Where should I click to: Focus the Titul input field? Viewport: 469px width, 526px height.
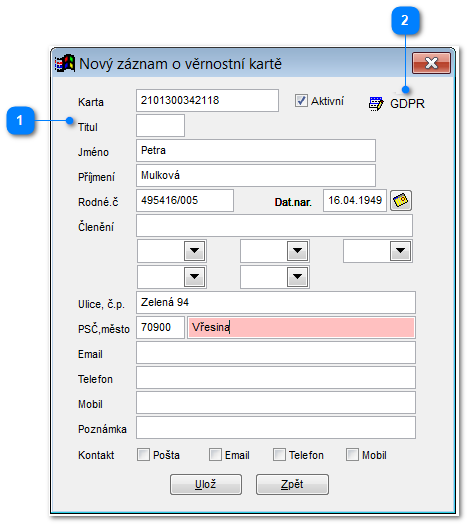pos(160,125)
